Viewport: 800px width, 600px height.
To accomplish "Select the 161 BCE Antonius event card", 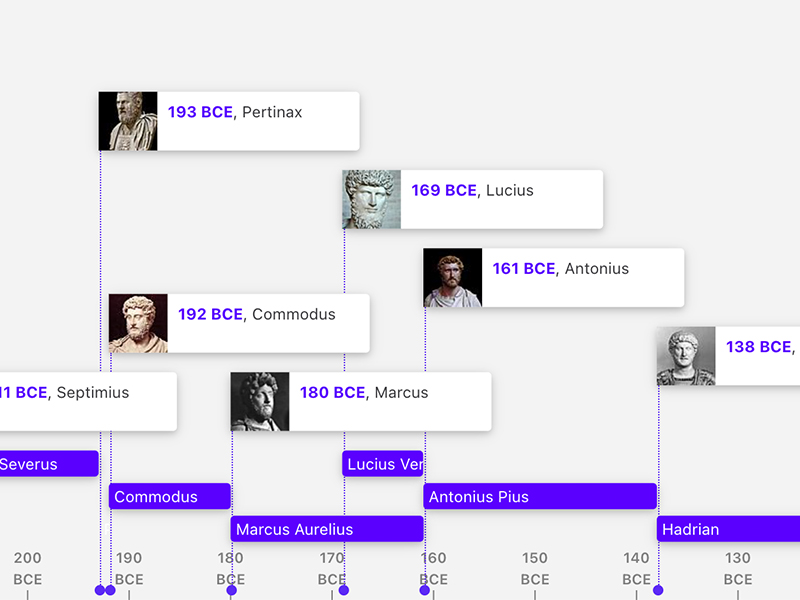I will tap(583, 277).
